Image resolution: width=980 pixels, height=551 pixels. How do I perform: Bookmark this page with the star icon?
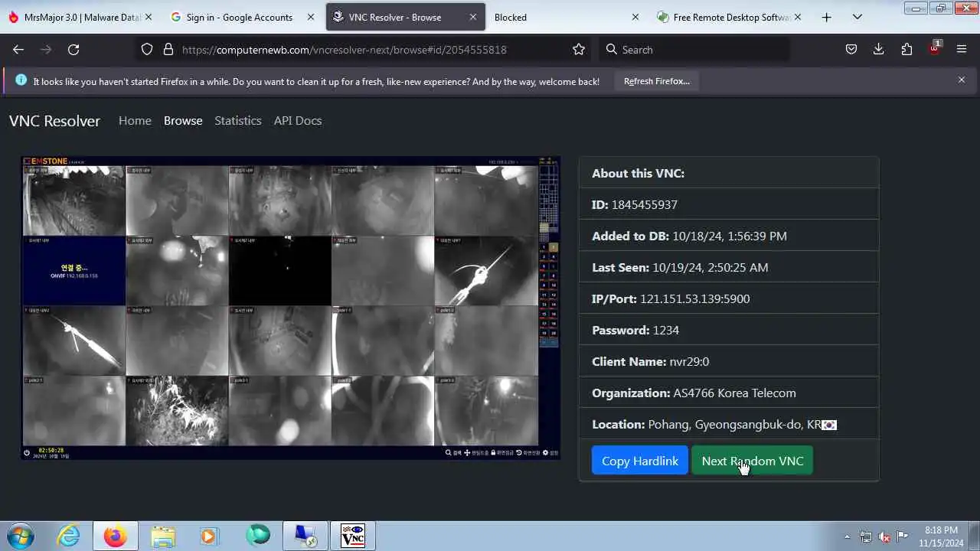pyautogui.click(x=579, y=49)
